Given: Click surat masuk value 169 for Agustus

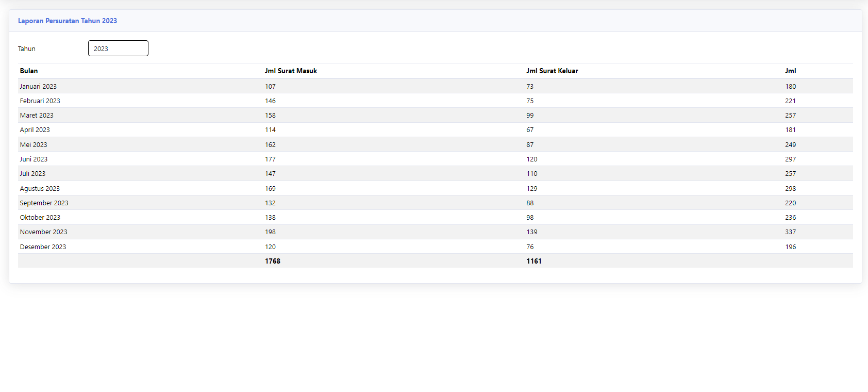Looking at the screenshot, I should point(271,189).
